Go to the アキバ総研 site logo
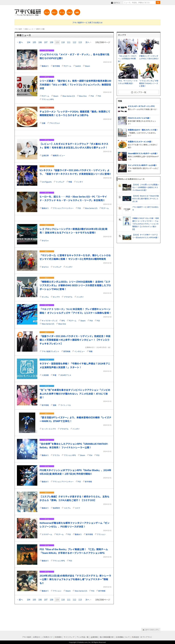 pos(28,12)
